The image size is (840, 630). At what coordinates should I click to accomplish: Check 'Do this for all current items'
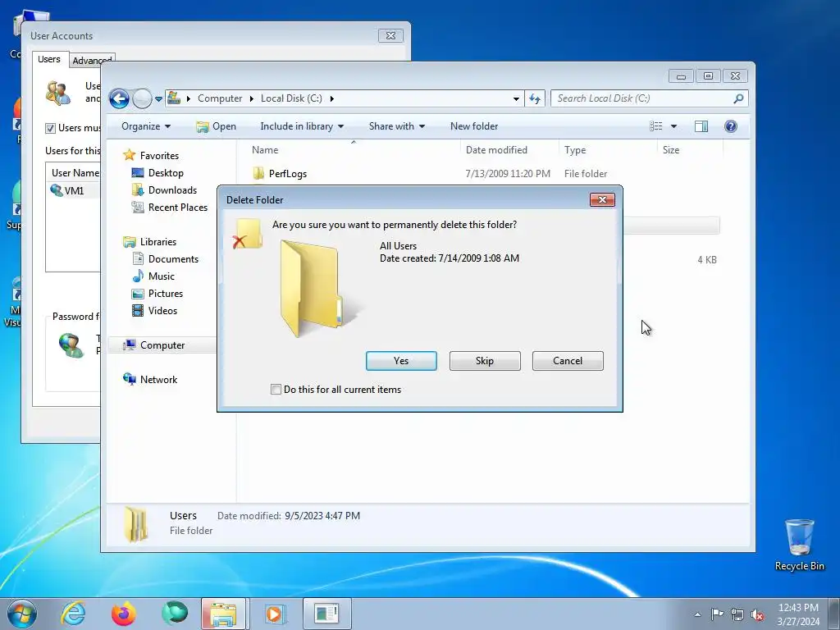click(x=276, y=390)
